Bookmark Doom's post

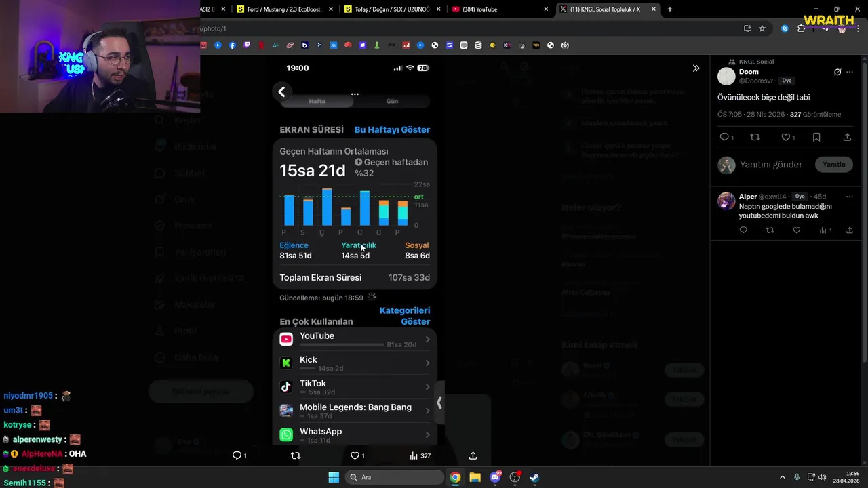pyautogui.click(x=816, y=137)
